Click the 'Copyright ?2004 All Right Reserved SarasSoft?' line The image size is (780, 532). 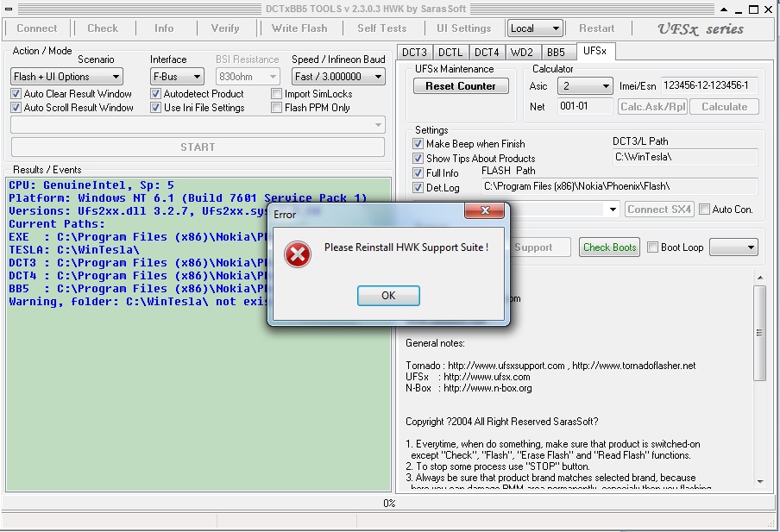502,422
